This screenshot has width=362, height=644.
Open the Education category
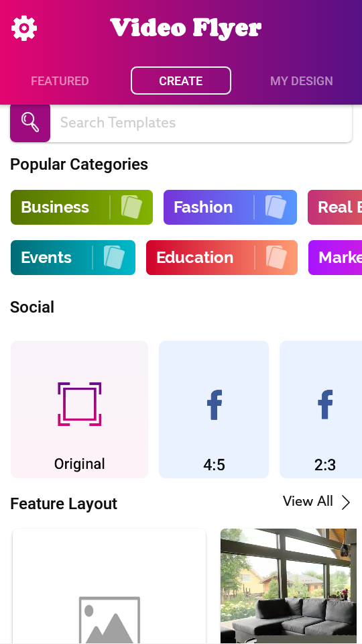click(222, 258)
